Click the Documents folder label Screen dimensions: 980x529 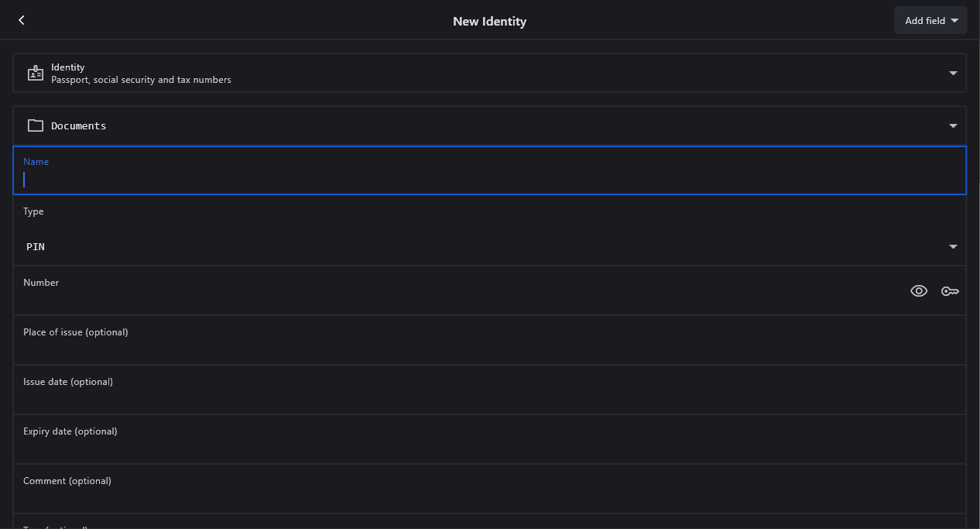(79, 125)
